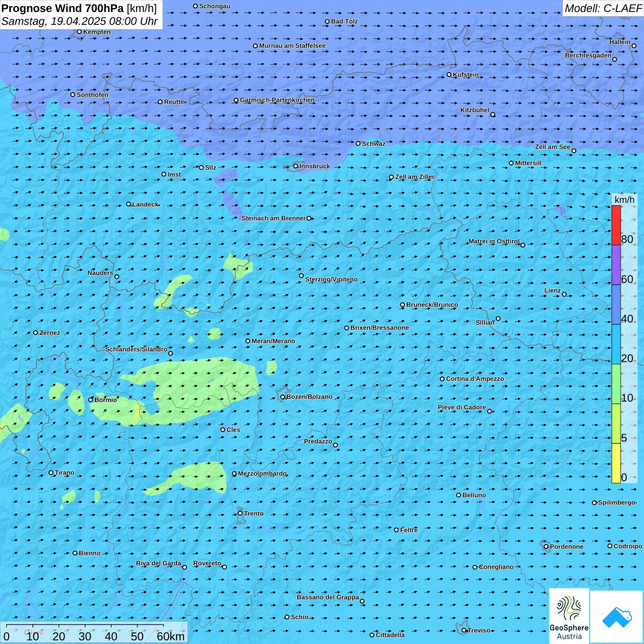Click the Innsbruck city marker
The image size is (644, 644).
296,166
